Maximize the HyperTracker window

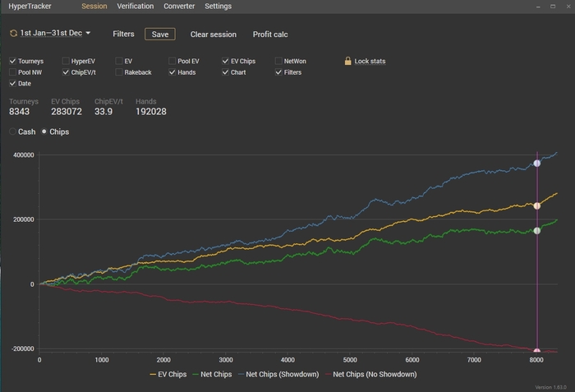click(x=553, y=7)
